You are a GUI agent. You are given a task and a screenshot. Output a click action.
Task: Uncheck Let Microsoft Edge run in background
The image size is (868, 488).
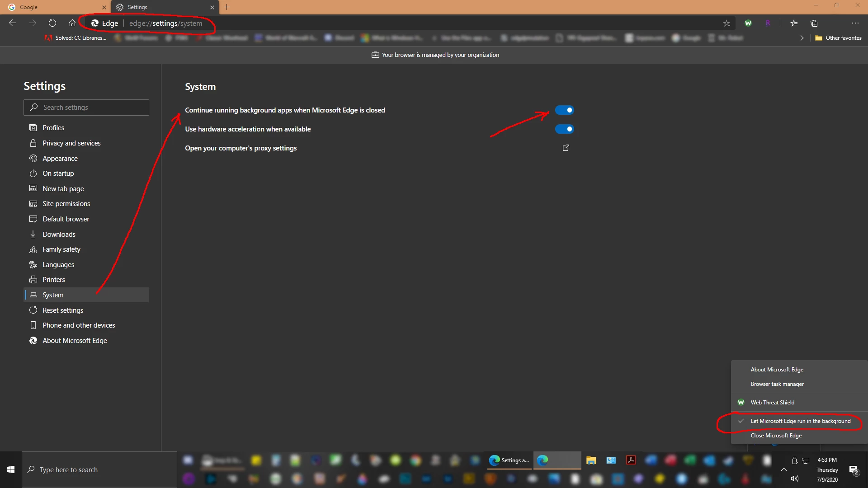point(800,421)
